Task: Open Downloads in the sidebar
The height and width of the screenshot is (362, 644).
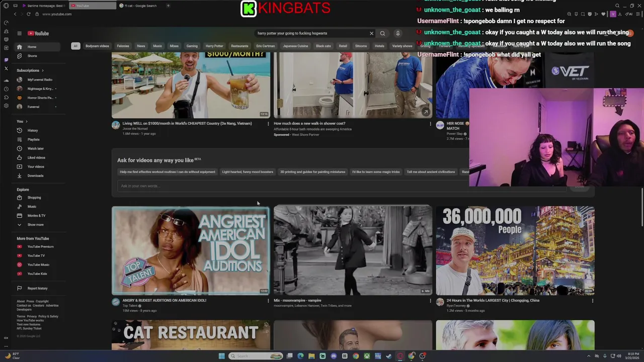Action: pos(38,175)
